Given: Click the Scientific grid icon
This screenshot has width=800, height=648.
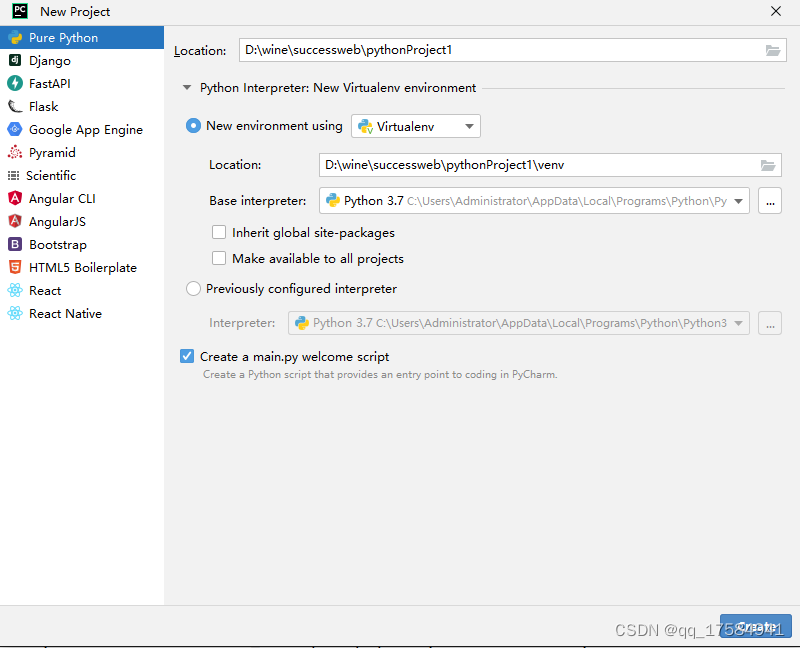Looking at the screenshot, I should pos(14,176).
